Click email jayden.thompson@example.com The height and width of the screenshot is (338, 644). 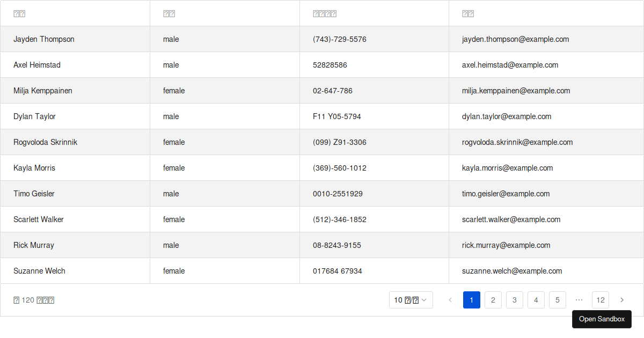(x=515, y=39)
